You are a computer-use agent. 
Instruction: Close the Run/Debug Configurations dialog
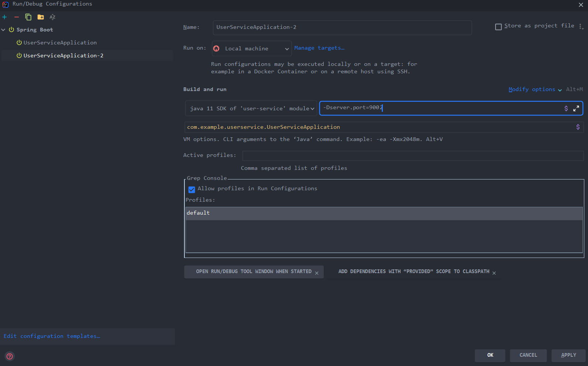point(581,5)
